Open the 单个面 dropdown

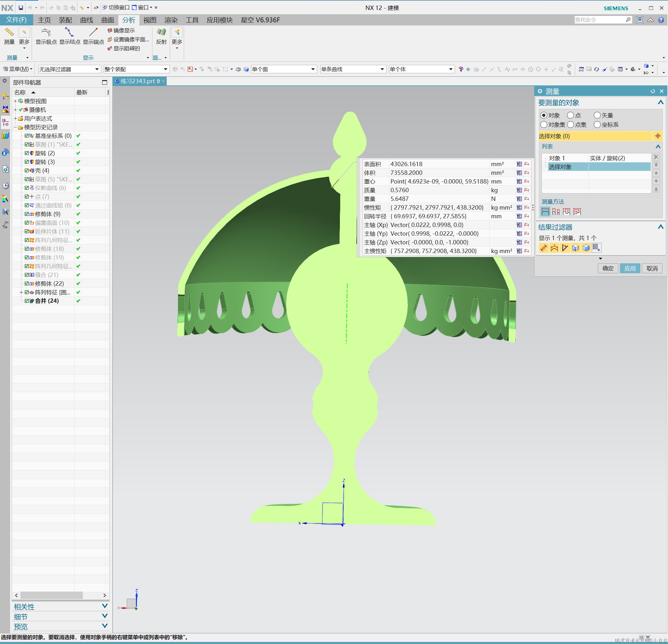point(284,69)
